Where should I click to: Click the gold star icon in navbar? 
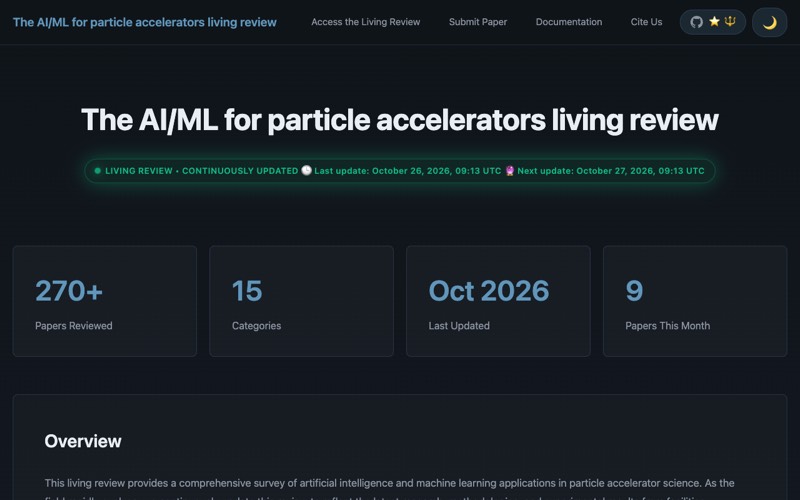coord(714,21)
